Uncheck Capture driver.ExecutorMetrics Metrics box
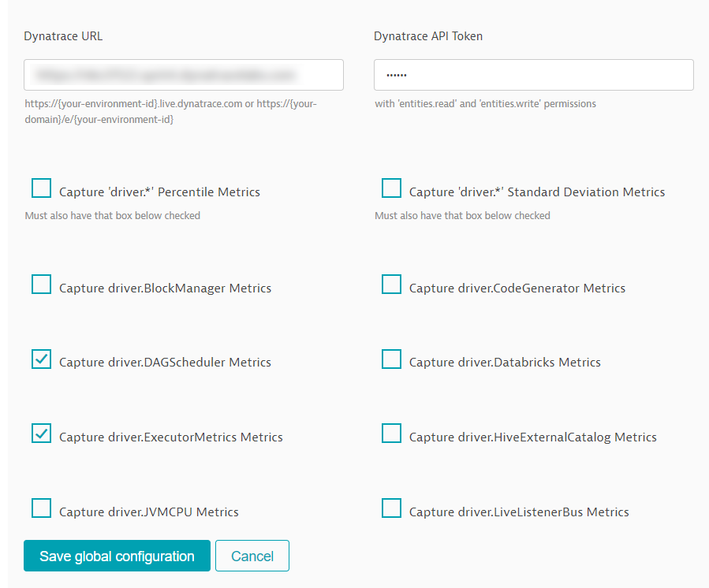 pos(41,434)
